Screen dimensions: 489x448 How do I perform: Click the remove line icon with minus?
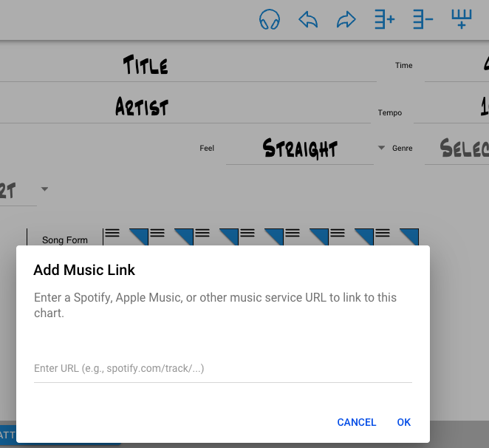pos(423,20)
